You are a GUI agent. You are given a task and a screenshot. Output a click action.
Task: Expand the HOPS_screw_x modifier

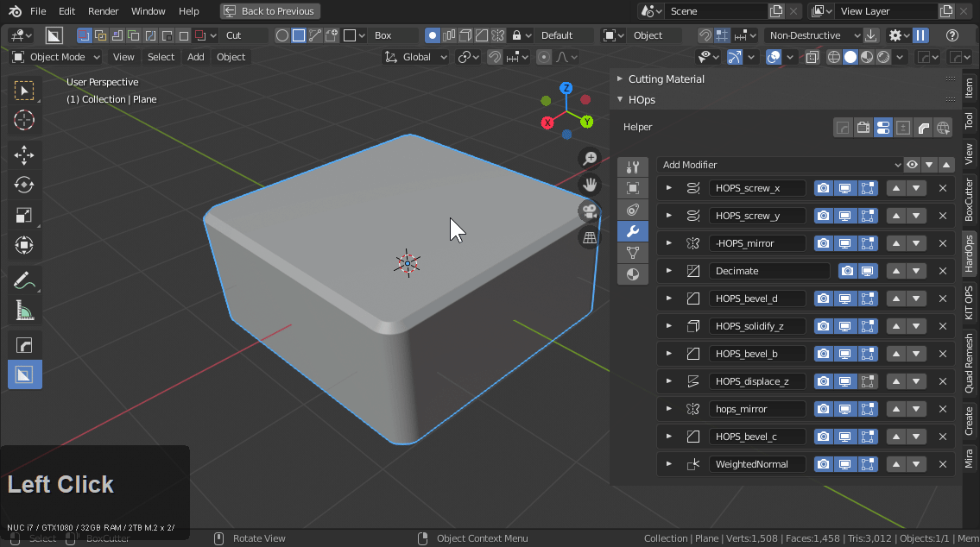click(x=669, y=187)
